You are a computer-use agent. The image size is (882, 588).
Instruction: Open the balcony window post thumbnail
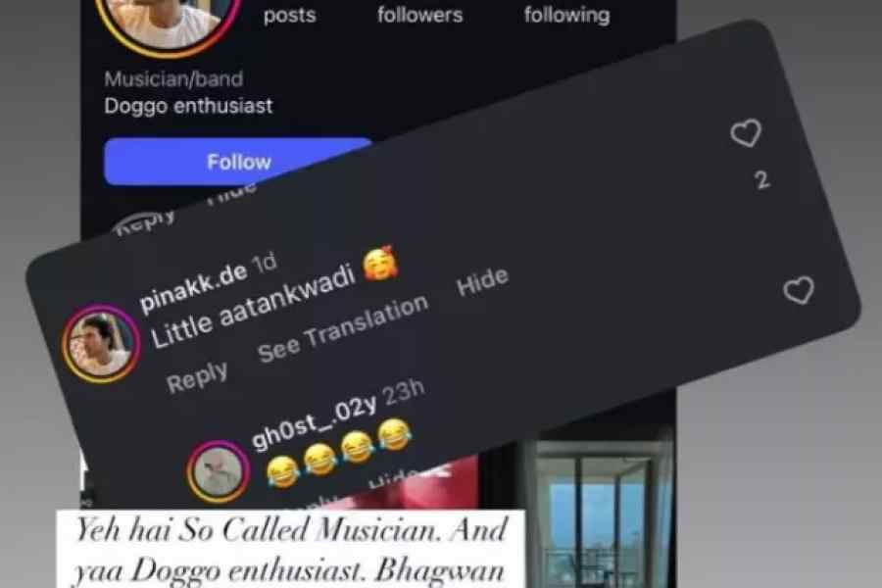coord(600,510)
